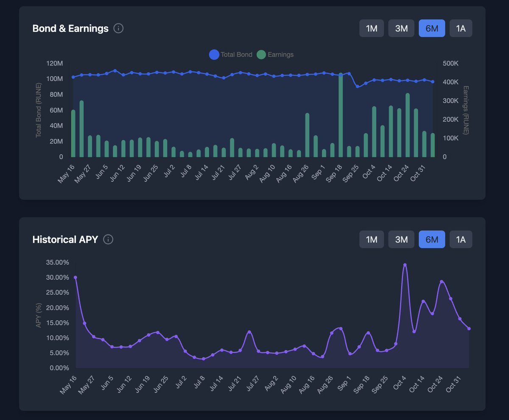
Task: Click the 300K right axis label
Action: click(x=450, y=100)
